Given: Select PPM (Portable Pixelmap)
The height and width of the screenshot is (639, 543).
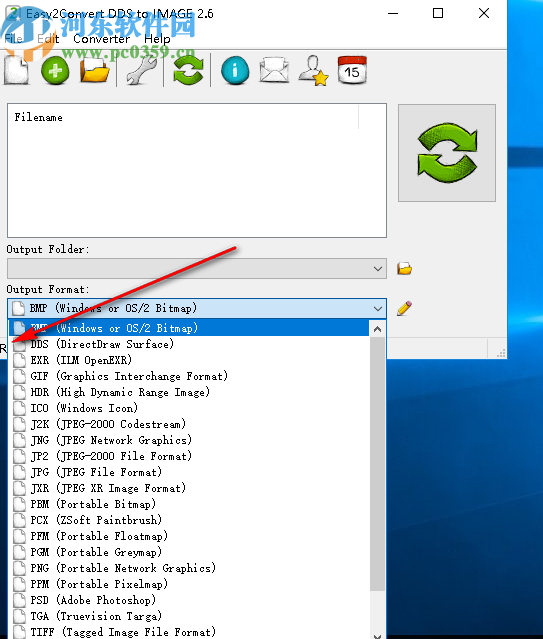Looking at the screenshot, I should click(189, 584).
